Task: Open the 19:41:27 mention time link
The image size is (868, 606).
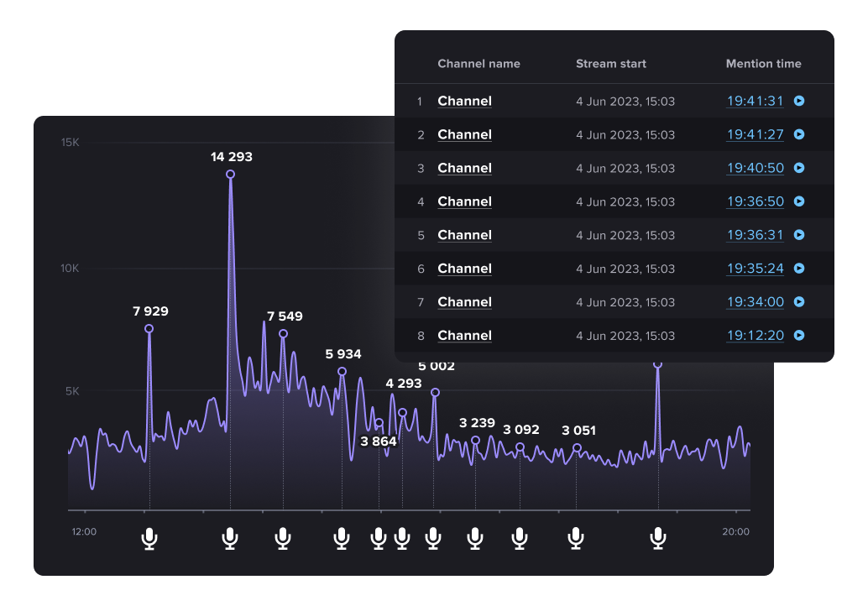Action: pyautogui.click(x=755, y=134)
